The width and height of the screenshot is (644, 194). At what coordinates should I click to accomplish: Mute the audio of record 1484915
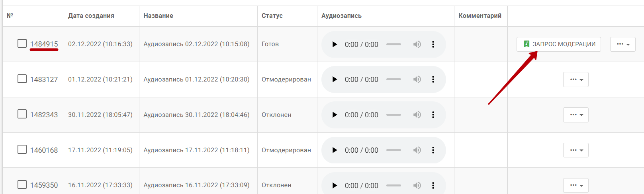417,45
